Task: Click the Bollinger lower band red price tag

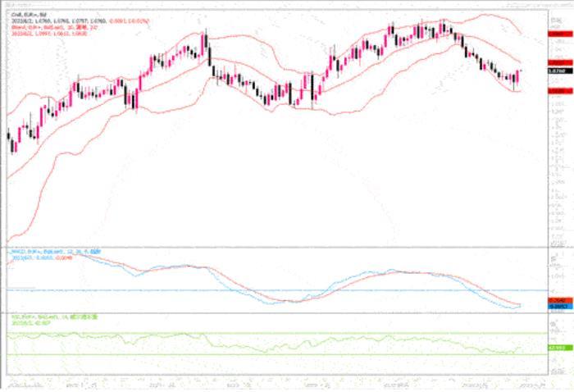Action: click(x=560, y=91)
